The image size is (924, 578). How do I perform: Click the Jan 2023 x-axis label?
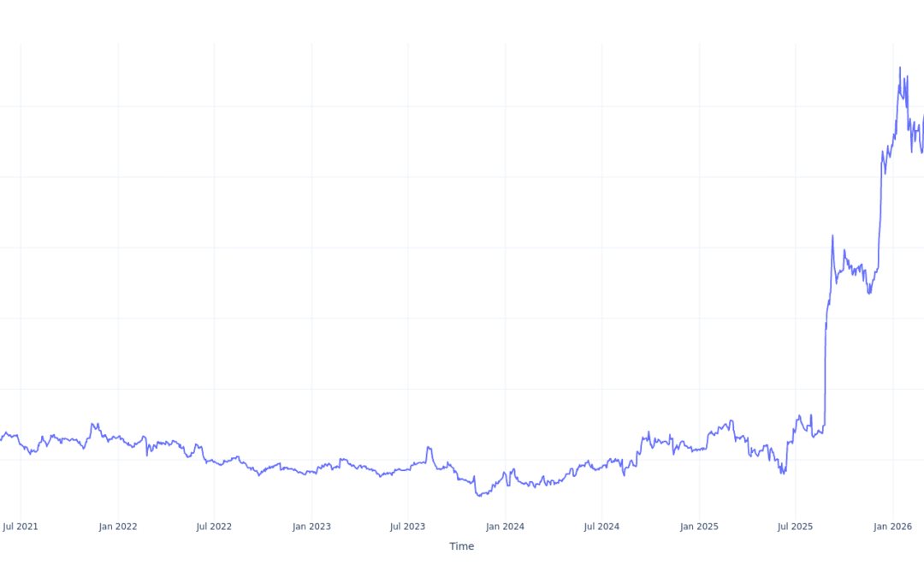click(311, 527)
